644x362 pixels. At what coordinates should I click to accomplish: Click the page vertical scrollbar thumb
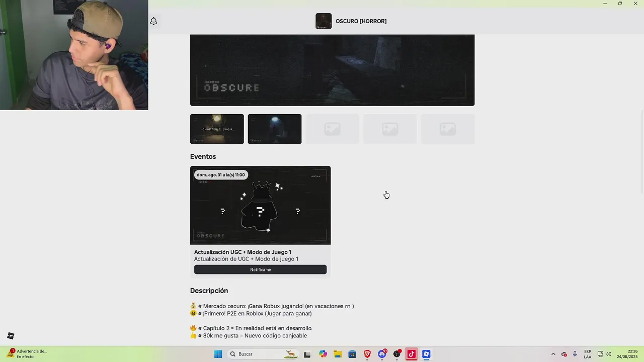click(x=642, y=151)
